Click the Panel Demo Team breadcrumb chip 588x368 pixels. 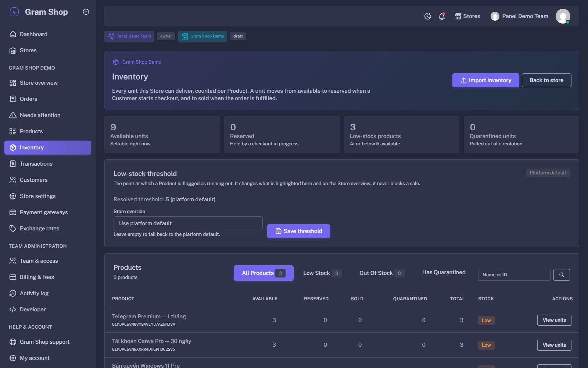point(129,36)
